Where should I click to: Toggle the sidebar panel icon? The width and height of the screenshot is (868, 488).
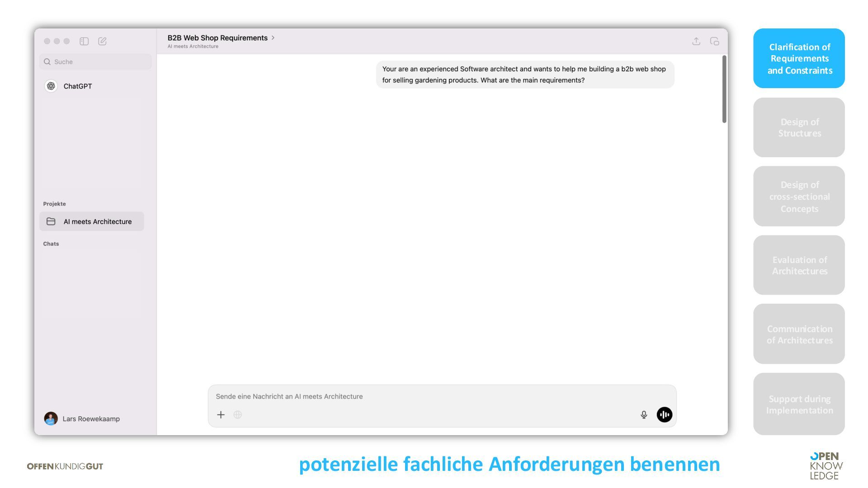[x=84, y=41]
